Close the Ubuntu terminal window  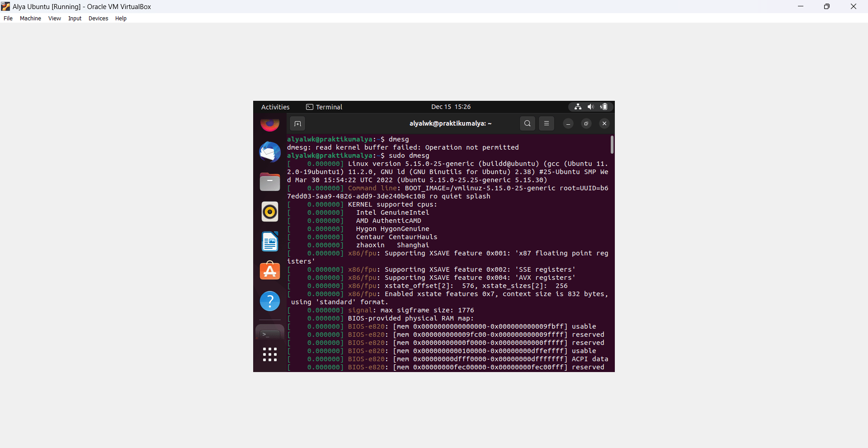click(604, 123)
